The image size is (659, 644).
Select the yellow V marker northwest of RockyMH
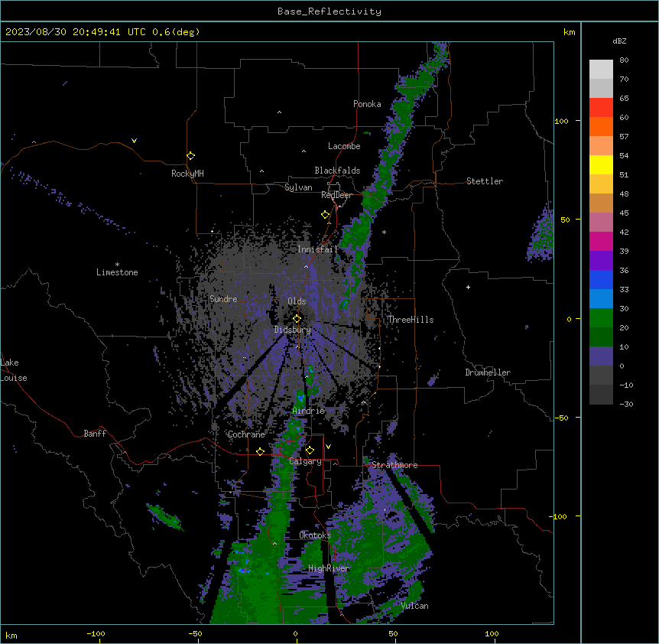[x=134, y=141]
